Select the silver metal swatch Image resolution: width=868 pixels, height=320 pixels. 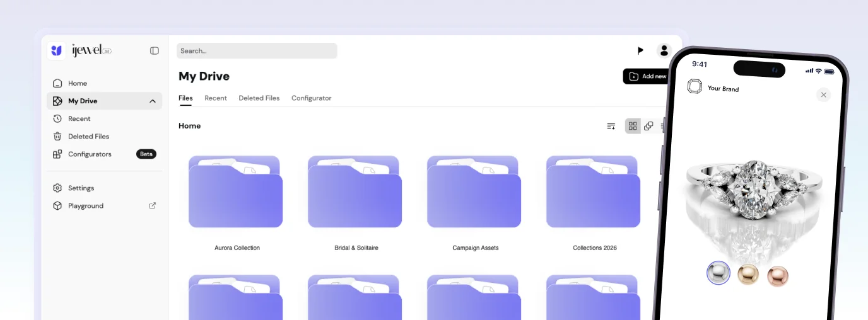718,273
